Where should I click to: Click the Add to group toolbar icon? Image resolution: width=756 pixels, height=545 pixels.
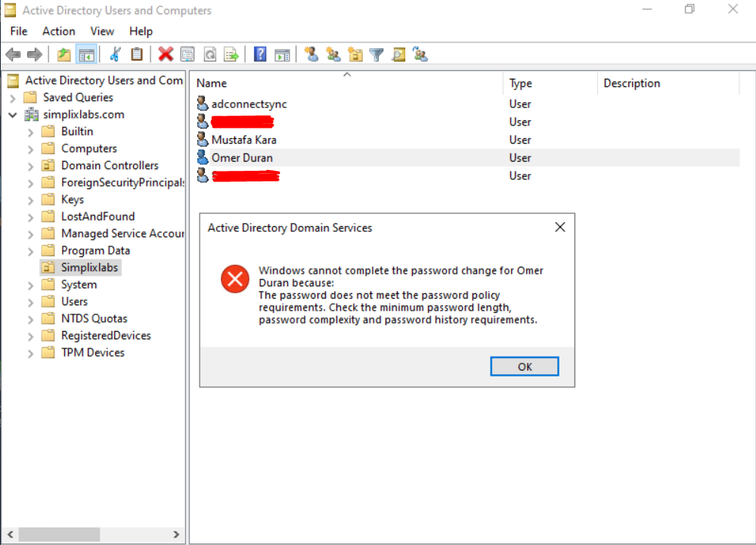tap(420, 54)
